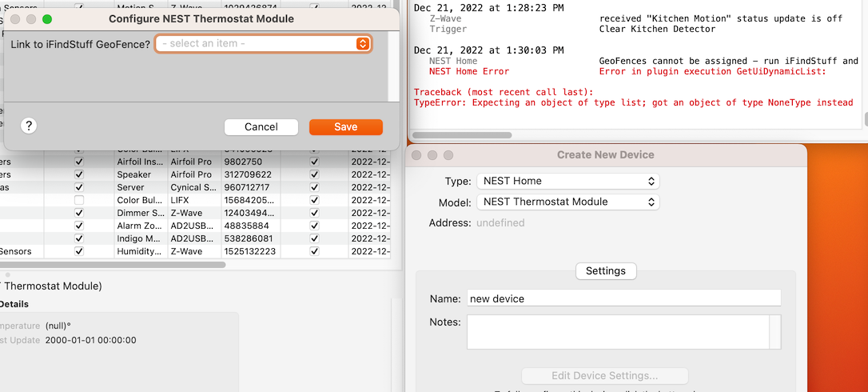Click the TypeError line in the log
Image resolution: width=868 pixels, height=392 pixels.
pyautogui.click(x=633, y=102)
